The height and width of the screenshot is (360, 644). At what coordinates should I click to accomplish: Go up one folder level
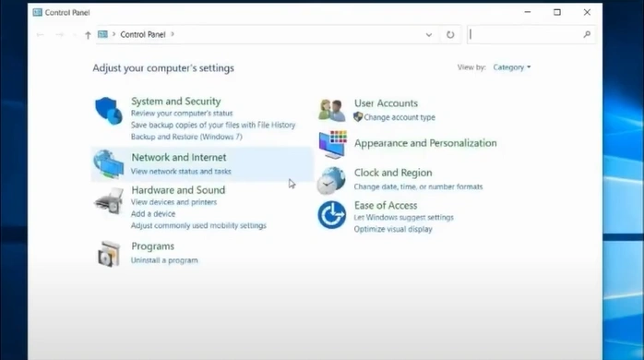click(88, 35)
